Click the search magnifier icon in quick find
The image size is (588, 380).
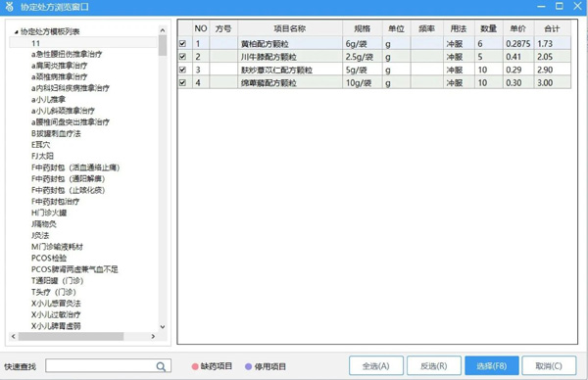pyautogui.click(x=161, y=366)
